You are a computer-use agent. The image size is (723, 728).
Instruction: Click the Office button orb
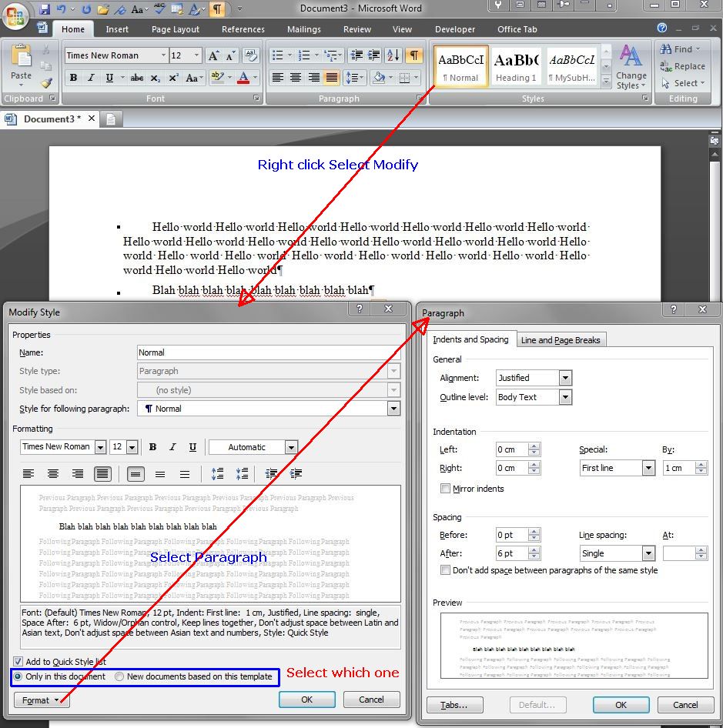point(15,15)
